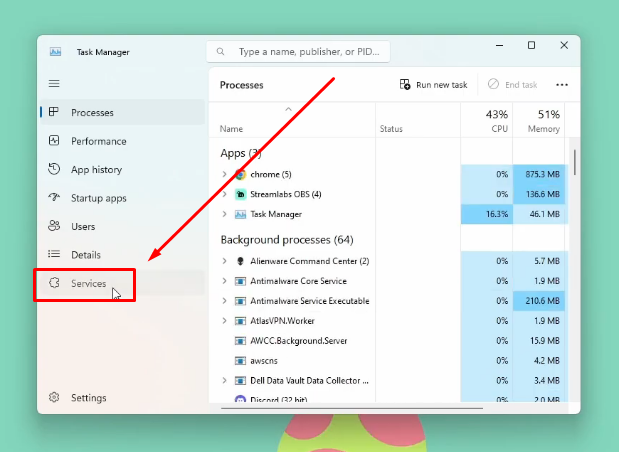Expand the Antimalware Core Service row

(224, 281)
